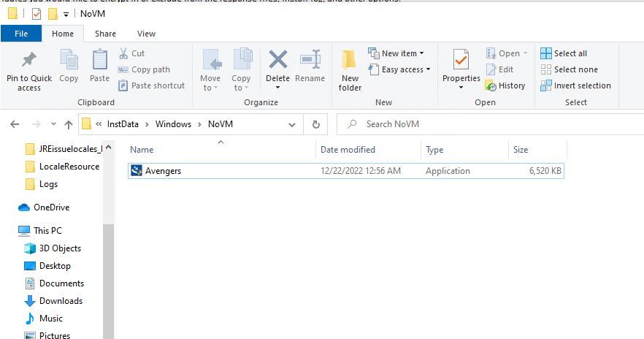Click navigation pane scrollbar
Image resolution: width=644 pixels, height=339 pixels.
(108, 282)
